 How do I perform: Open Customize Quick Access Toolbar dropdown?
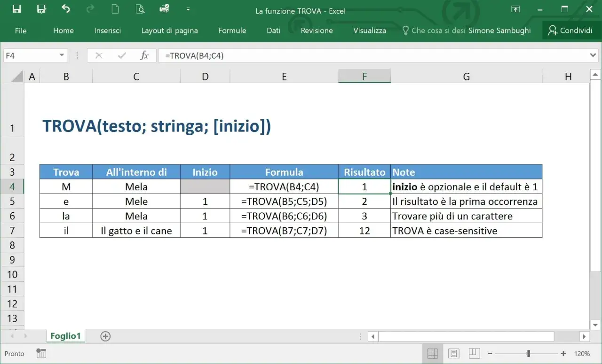(188, 9)
